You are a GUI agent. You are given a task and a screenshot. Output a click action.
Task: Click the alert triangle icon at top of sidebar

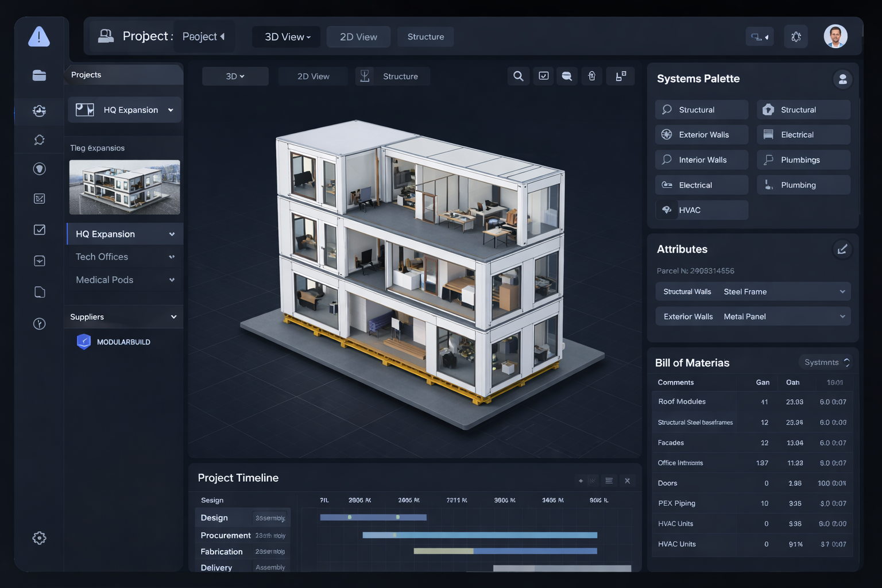point(38,37)
